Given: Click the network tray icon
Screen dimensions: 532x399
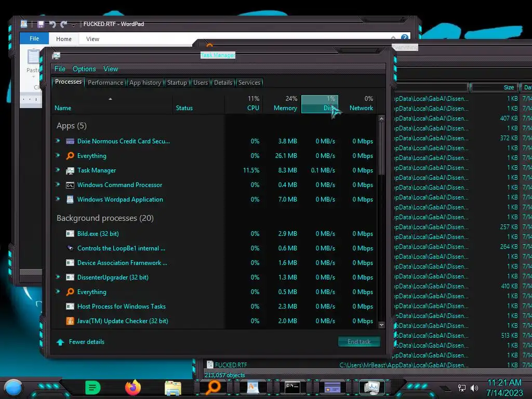Looking at the screenshot, I should pyautogui.click(x=462, y=388).
